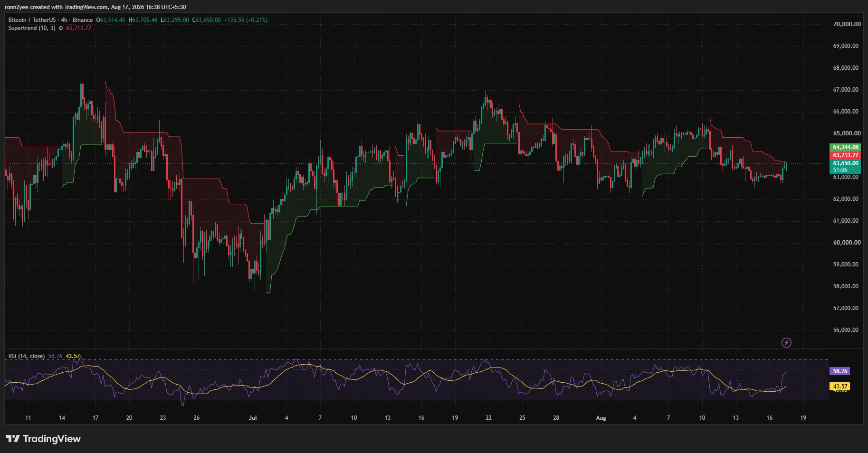This screenshot has width=868, height=453.
Task: Click the 68,000.00 price axis label
Action: (x=846, y=68)
